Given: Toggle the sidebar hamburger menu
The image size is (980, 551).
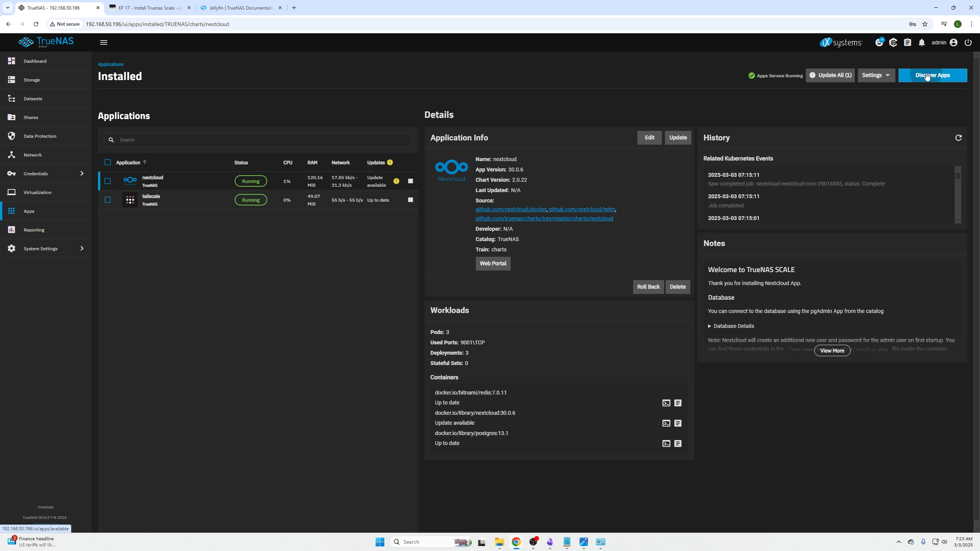Looking at the screenshot, I should tap(103, 42).
